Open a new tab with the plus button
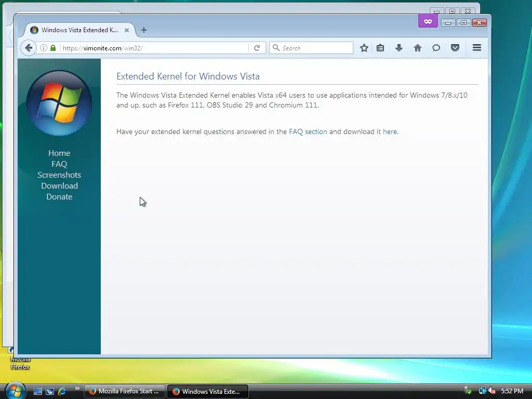Viewport: 532px width, 399px height. pyautogui.click(x=144, y=30)
